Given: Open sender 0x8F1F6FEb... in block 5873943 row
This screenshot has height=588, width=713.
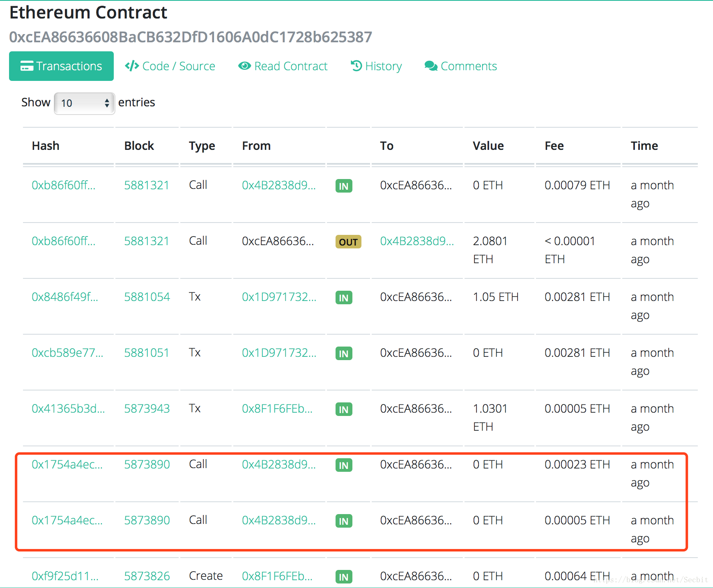Looking at the screenshot, I should 277,409.
